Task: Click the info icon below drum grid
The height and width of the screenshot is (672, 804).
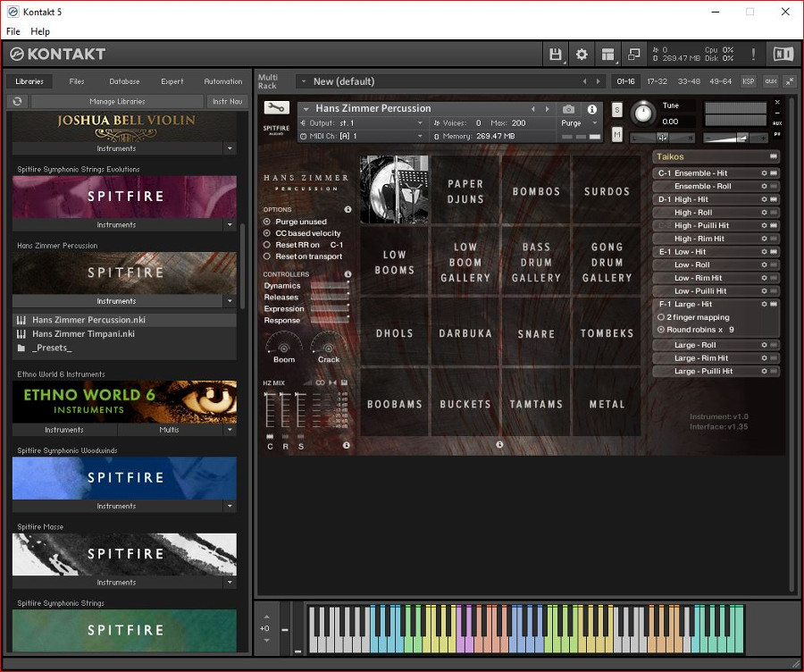Action: click(499, 444)
